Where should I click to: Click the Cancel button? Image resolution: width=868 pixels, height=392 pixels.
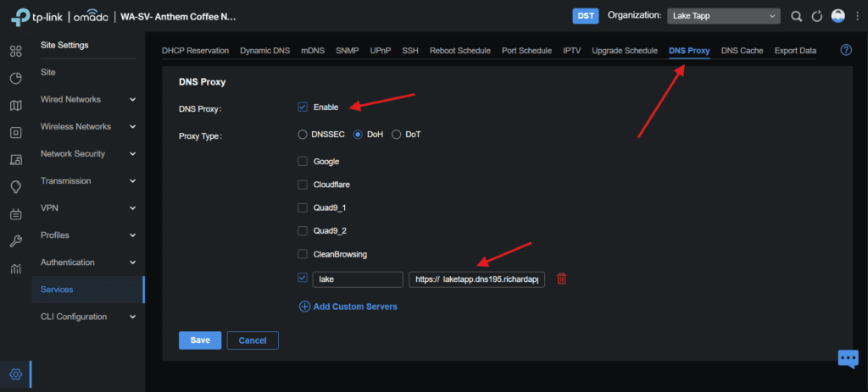253,340
